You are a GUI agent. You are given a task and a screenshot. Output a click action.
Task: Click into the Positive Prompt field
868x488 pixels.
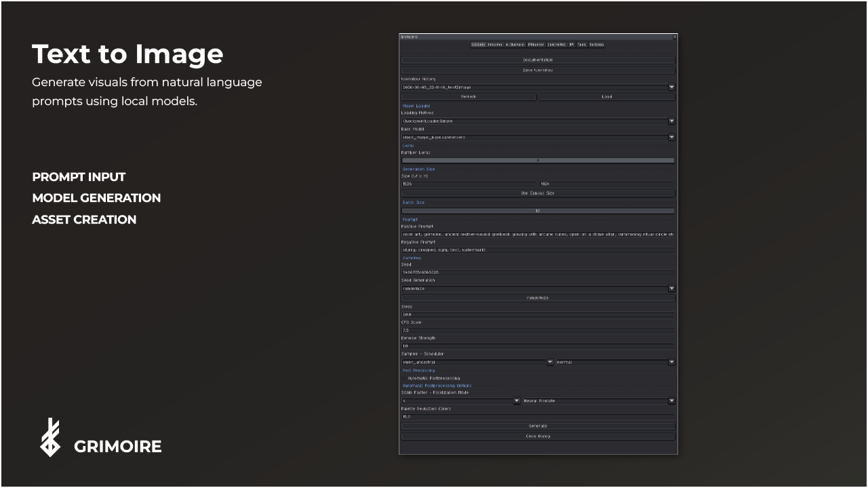(x=538, y=234)
